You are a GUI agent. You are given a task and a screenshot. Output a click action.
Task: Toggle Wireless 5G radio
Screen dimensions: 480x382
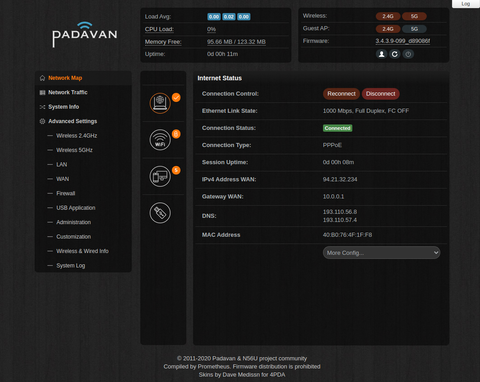click(414, 16)
